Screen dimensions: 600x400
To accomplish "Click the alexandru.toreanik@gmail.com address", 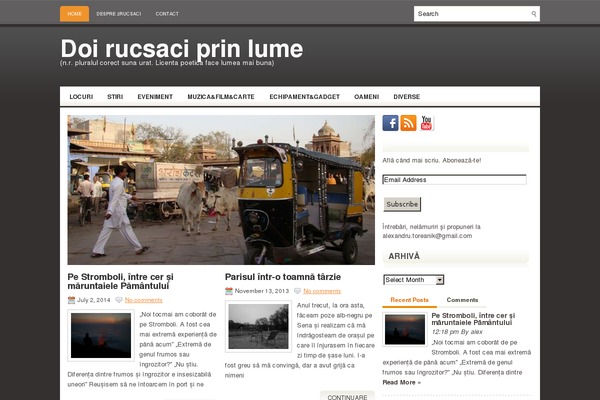I will point(427,236).
